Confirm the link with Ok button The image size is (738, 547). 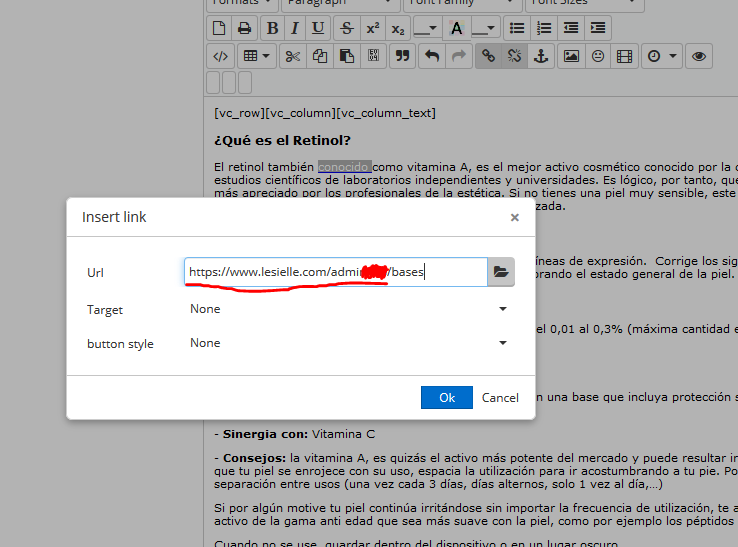click(x=447, y=397)
